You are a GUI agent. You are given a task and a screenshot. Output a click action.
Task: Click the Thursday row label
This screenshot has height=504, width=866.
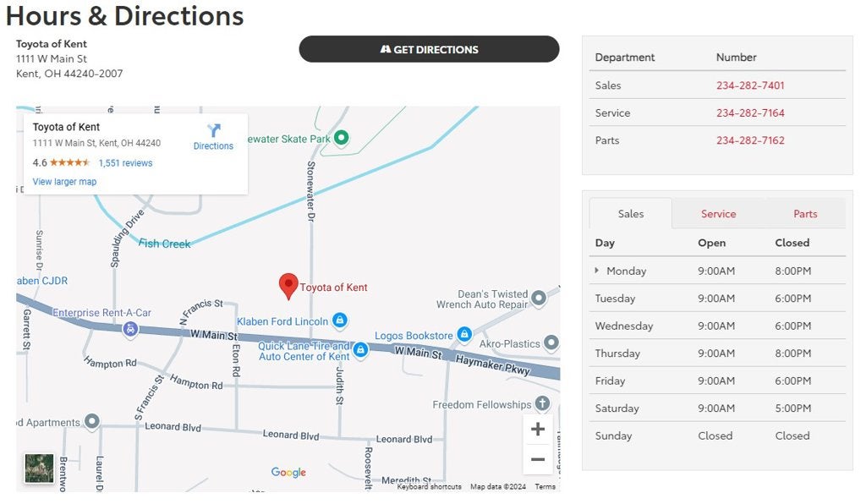(x=617, y=353)
